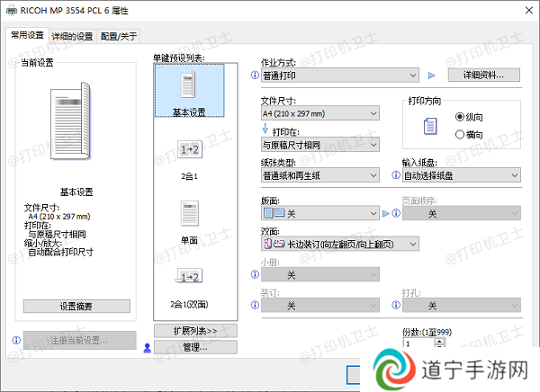The width and height of the screenshot is (540, 392).
Task: Click the A4 (210 x 297 mm) summary text
Action: pyautogui.click(x=59, y=217)
